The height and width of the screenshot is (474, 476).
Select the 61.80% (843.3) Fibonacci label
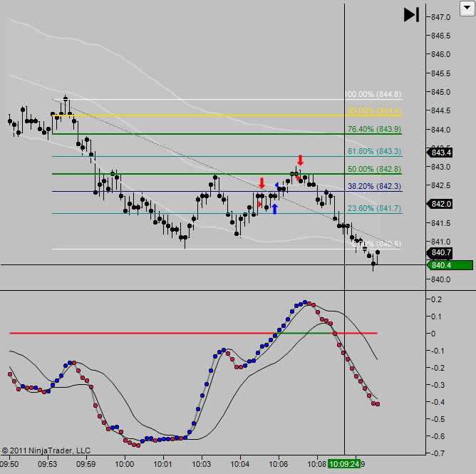pyautogui.click(x=374, y=151)
